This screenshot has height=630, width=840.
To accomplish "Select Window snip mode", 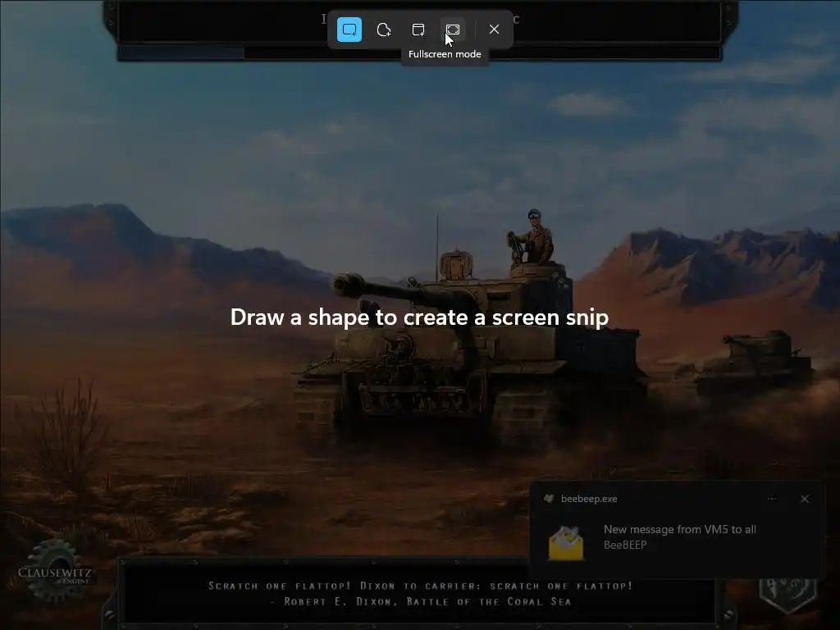I will pyautogui.click(x=418, y=30).
